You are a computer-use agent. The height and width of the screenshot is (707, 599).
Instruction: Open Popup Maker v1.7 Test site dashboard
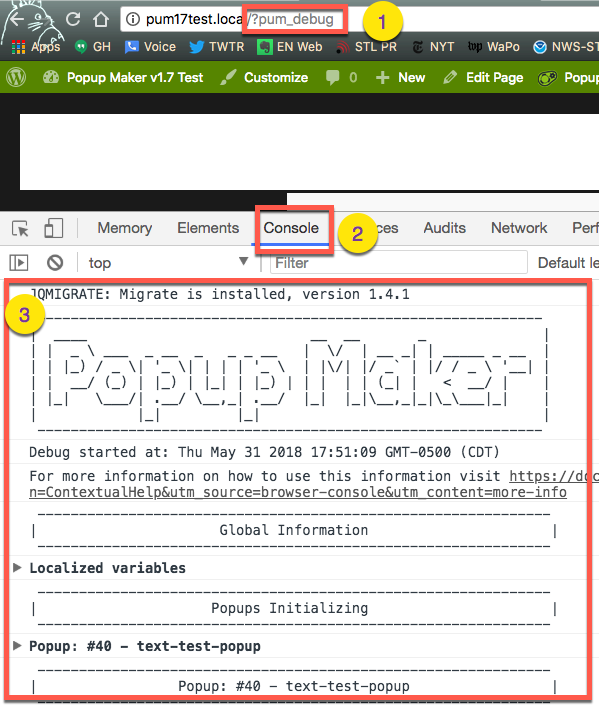pos(123,78)
